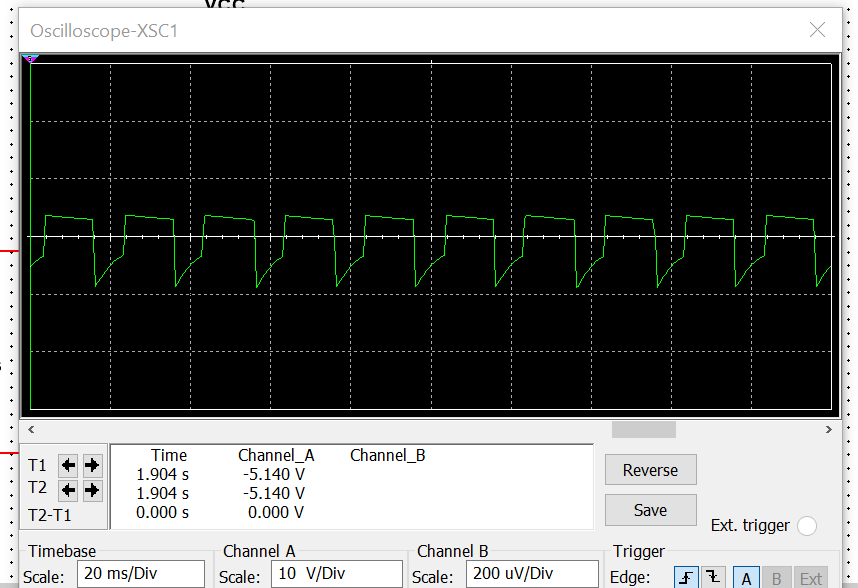Select falling edge trigger icon

(x=713, y=578)
